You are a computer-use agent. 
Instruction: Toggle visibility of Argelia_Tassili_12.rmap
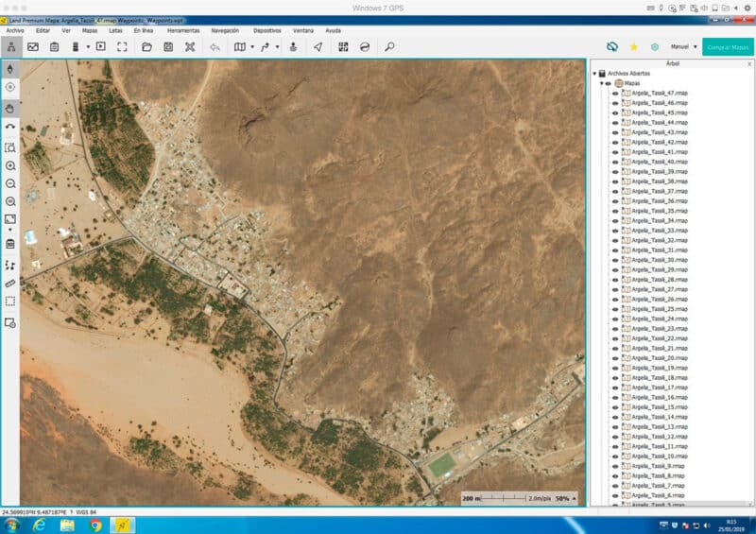[x=615, y=437]
